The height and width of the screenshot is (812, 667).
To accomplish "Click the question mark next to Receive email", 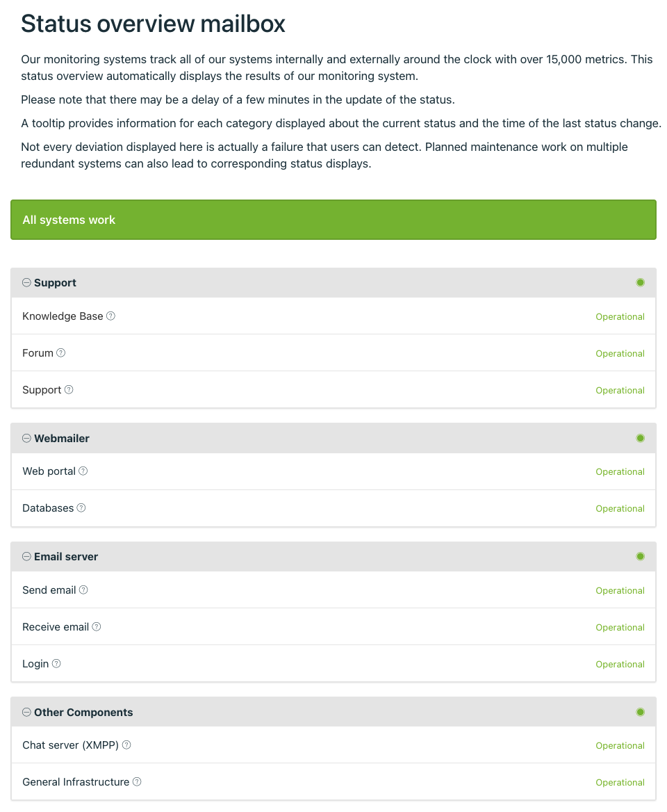I will tap(97, 627).
